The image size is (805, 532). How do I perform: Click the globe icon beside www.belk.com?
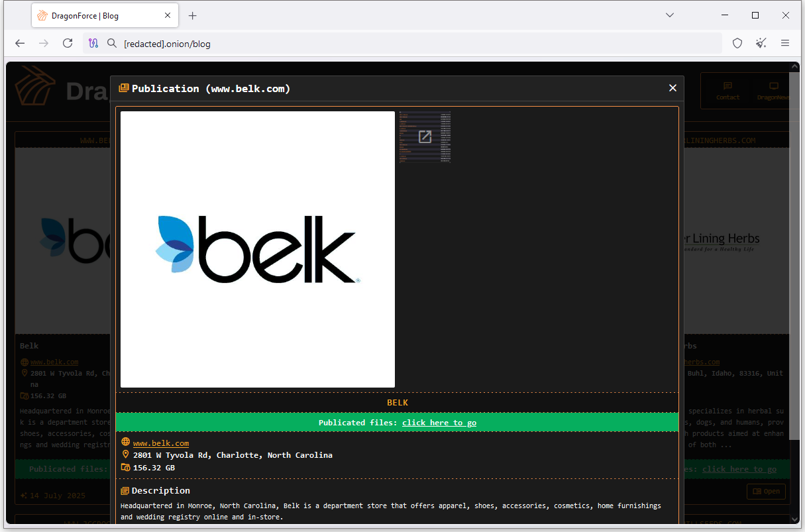pos(126,443)
